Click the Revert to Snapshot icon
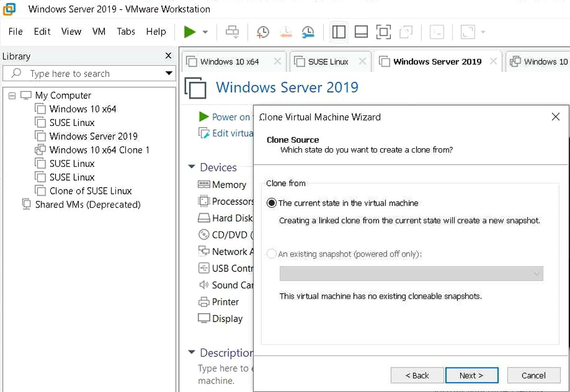This screenshot has width=570, height=392. pos(285,32)
